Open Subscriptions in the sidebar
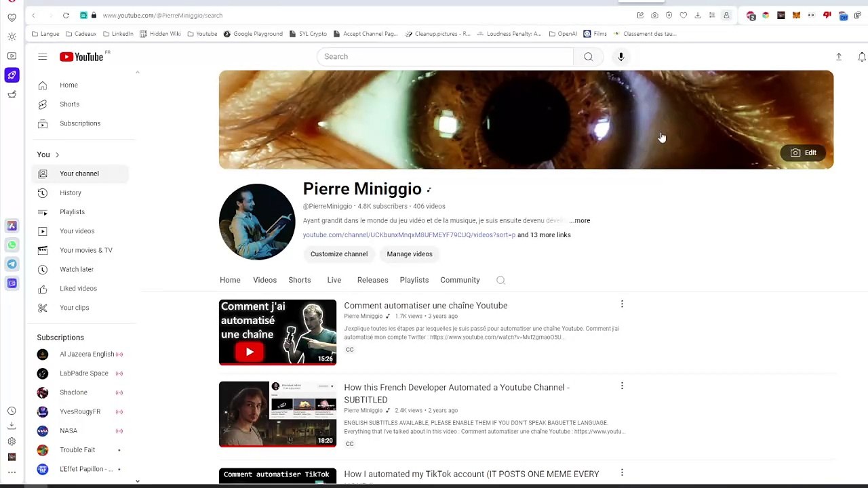This screenshot has height=488, width=868. point(79,123)
